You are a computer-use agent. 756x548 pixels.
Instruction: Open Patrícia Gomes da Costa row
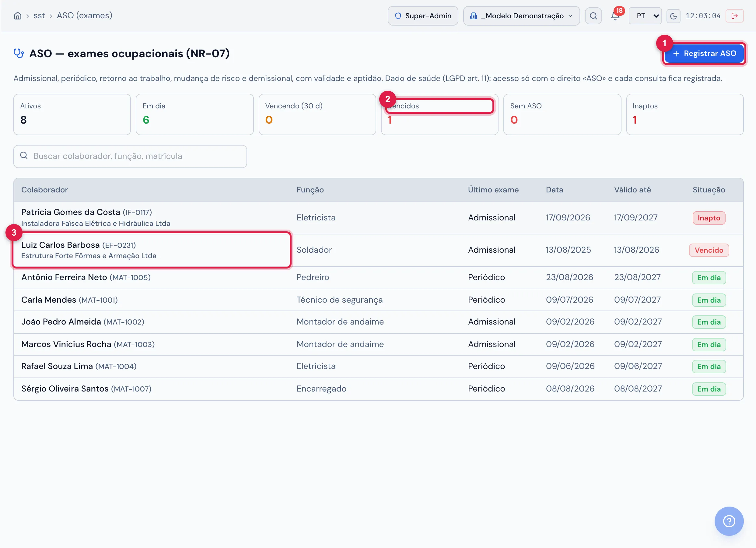378,217
